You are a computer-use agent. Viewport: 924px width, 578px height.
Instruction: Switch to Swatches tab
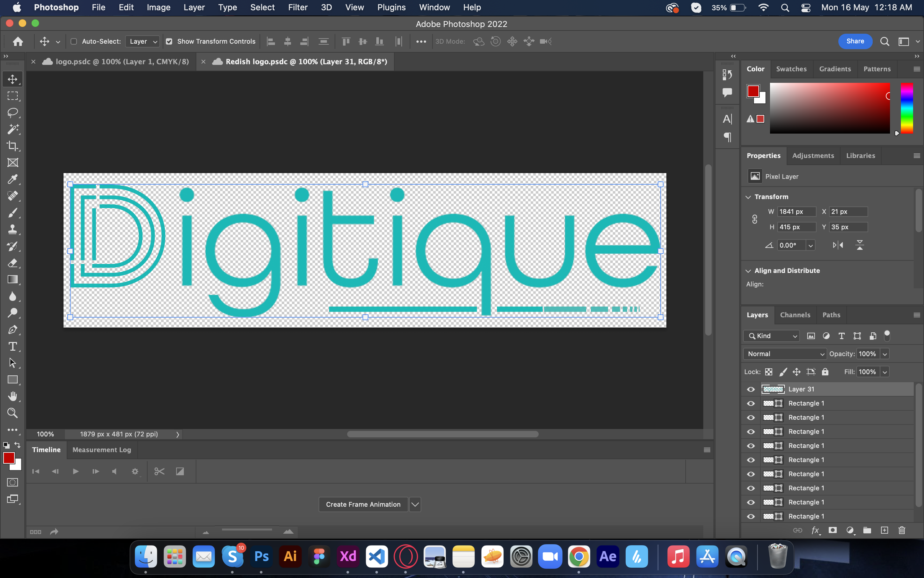pos(791,69)
